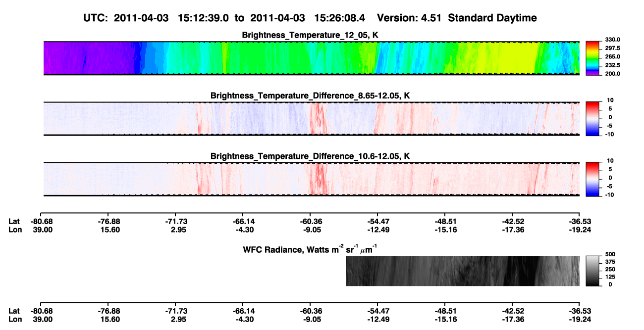Image resolution: width=644 pixels, height=330 pixels.
Task: Click the -36.53 latitude label on upper axis
Action: point(579,221)
